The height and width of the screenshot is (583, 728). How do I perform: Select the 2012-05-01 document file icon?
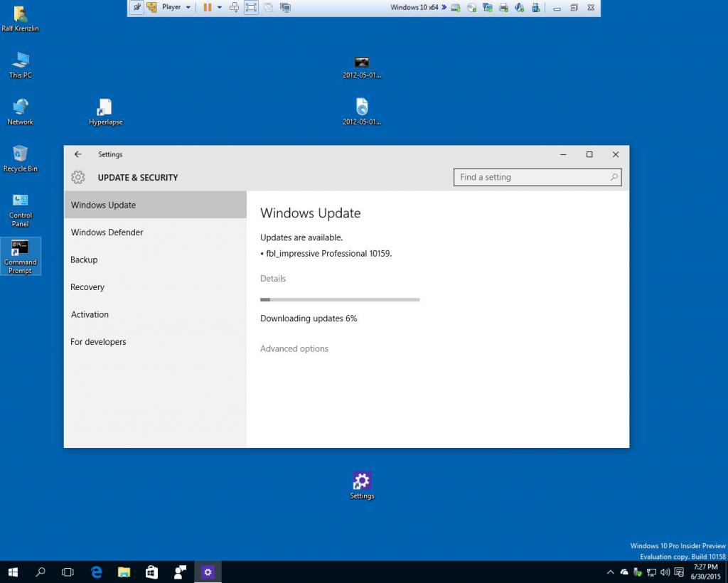pos(362,112)
